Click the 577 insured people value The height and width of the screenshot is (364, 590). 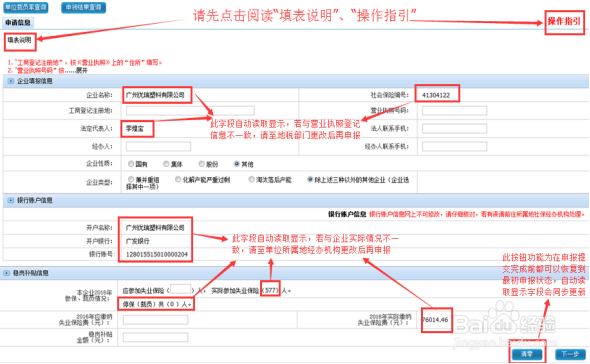click(x=271, y=290)
